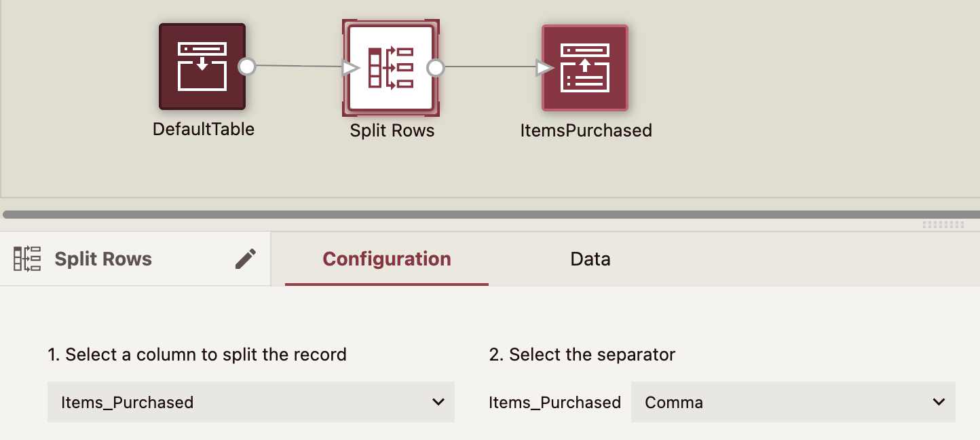
Task: Click the output port circle of DefaultTable
Action: click(247, 67)
